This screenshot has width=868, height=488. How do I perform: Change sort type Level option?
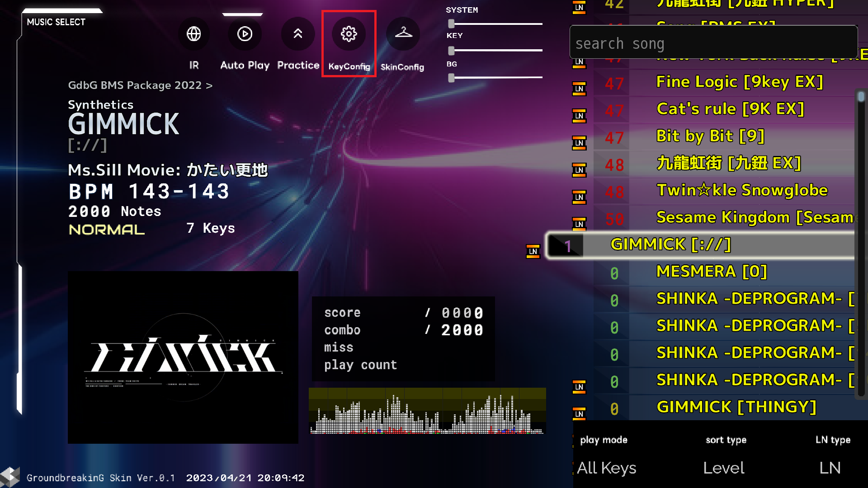(724, 468)
